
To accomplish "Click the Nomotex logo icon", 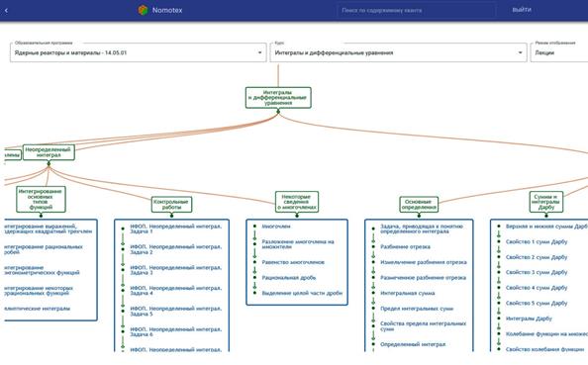I will tap(143, 10).
